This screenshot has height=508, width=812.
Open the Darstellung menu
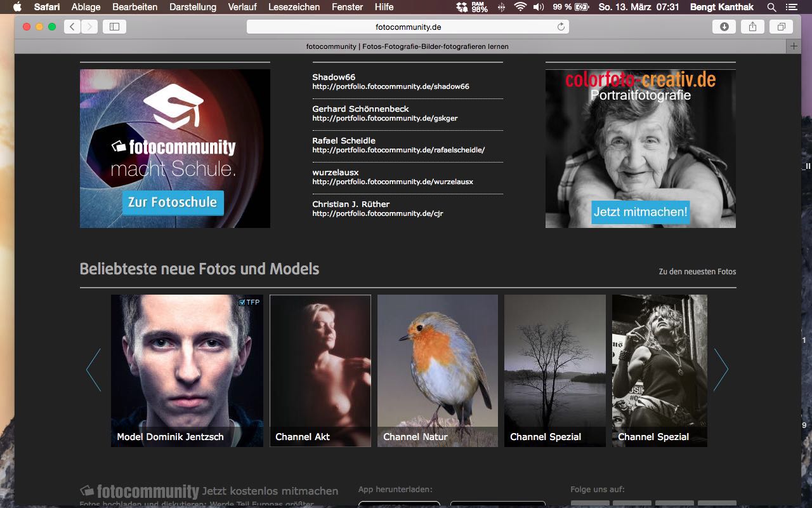(193, 7)
